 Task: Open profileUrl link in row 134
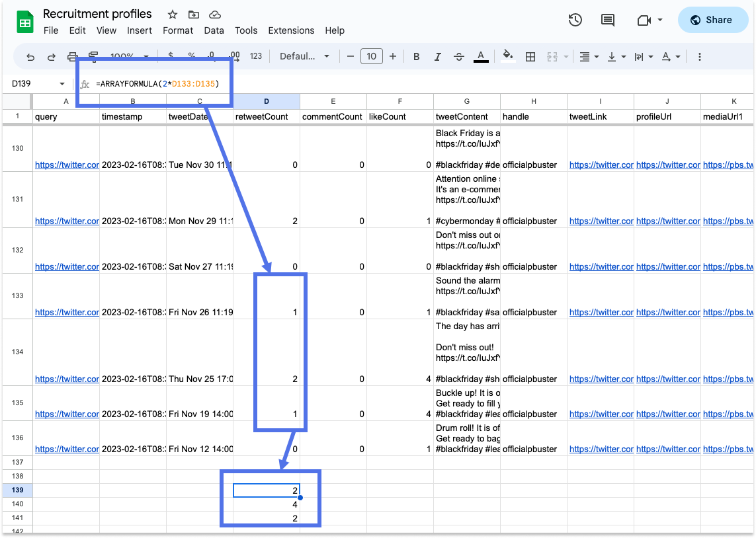pyautogui.click(x=668, y=379)
